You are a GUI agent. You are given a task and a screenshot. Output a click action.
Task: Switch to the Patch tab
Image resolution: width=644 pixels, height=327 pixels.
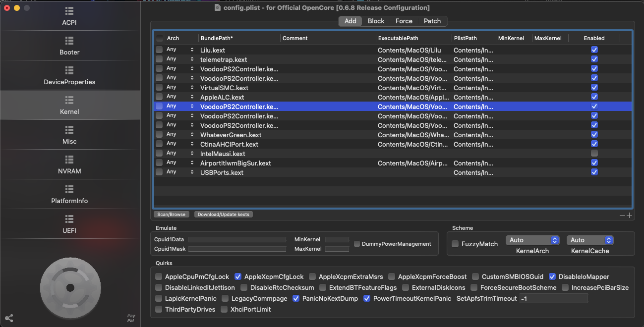432,21
